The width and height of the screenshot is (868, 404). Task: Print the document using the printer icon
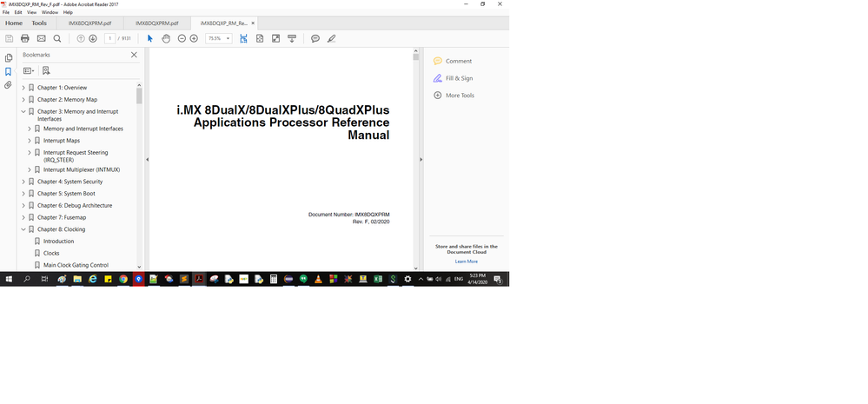pyautogui.click(x=25, y=38)
